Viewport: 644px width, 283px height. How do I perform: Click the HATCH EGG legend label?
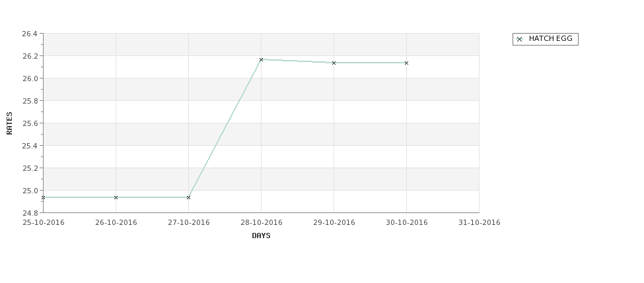click(550, 38)
